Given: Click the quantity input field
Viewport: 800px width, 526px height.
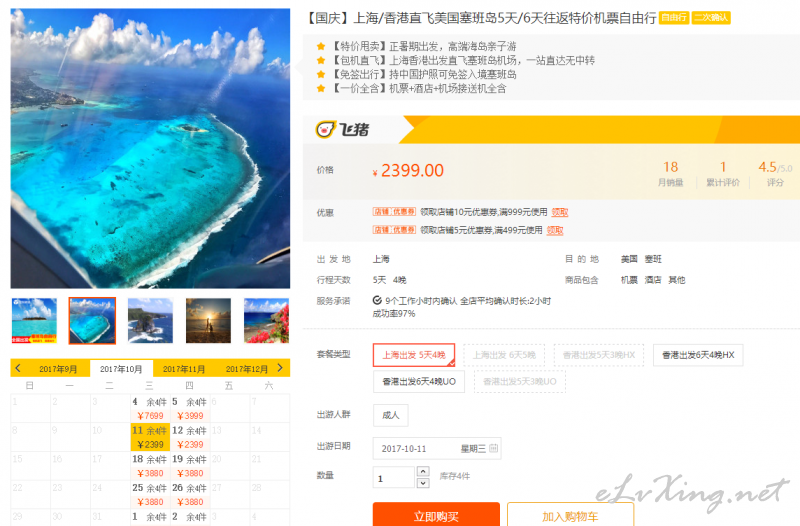Looking at the screenshot, I should click(393, 478).
